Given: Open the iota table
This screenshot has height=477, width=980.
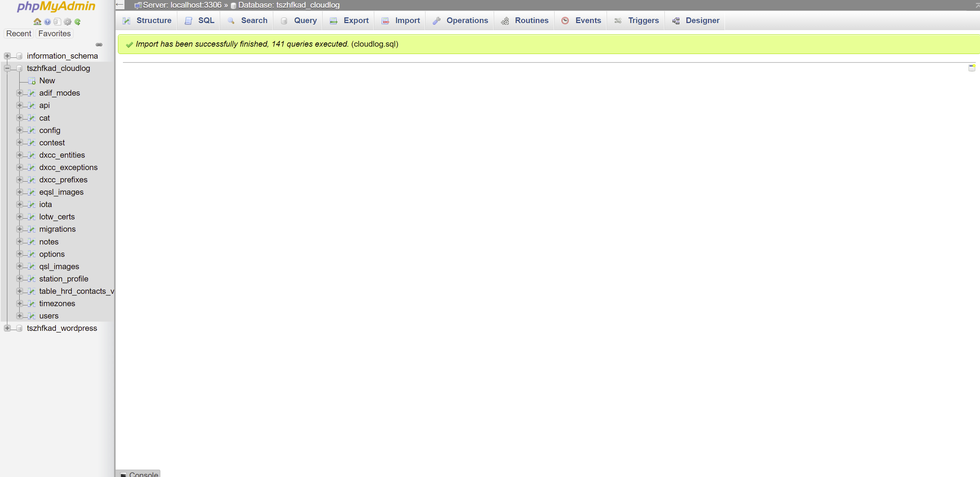Looking at the screenshot, I should coord(45,204).
